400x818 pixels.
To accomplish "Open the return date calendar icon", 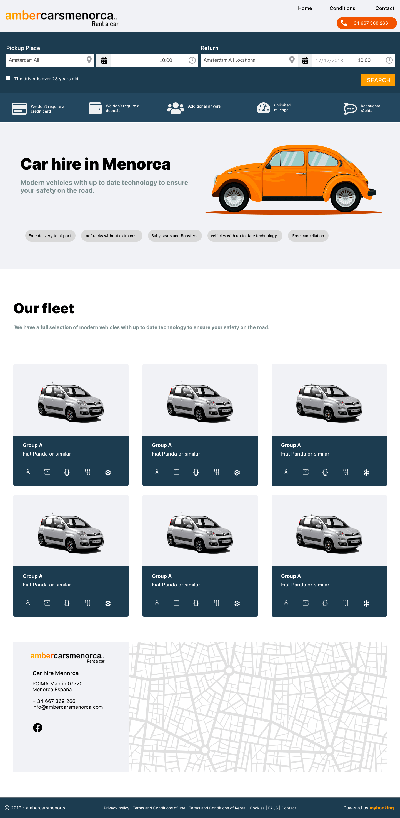I will click(305, 61).
